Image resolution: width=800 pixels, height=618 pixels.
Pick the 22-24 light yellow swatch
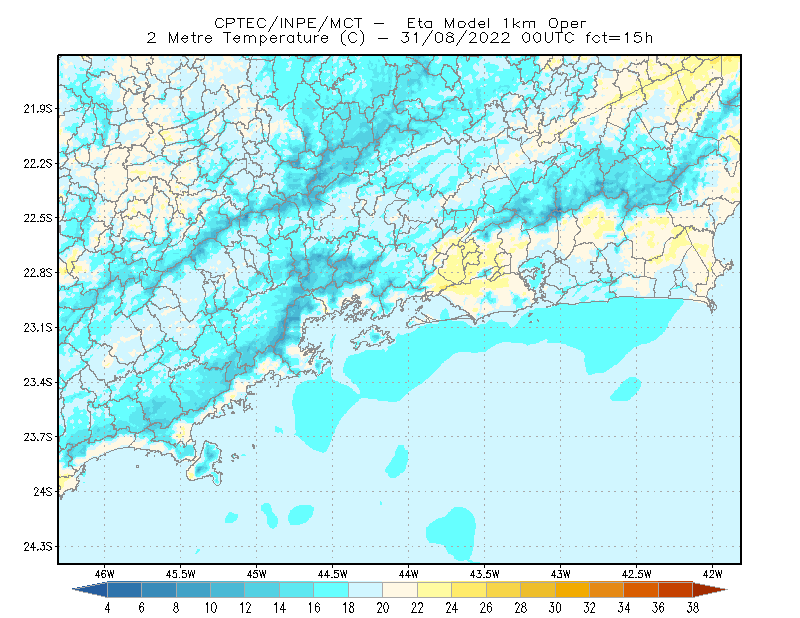coord(434,590)
